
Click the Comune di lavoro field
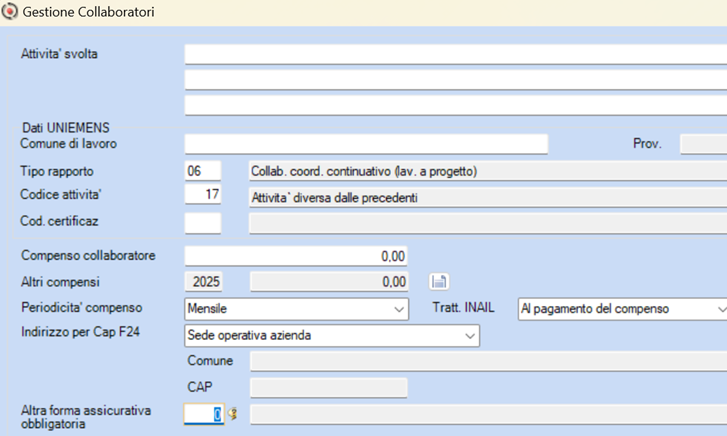(366, 144)
